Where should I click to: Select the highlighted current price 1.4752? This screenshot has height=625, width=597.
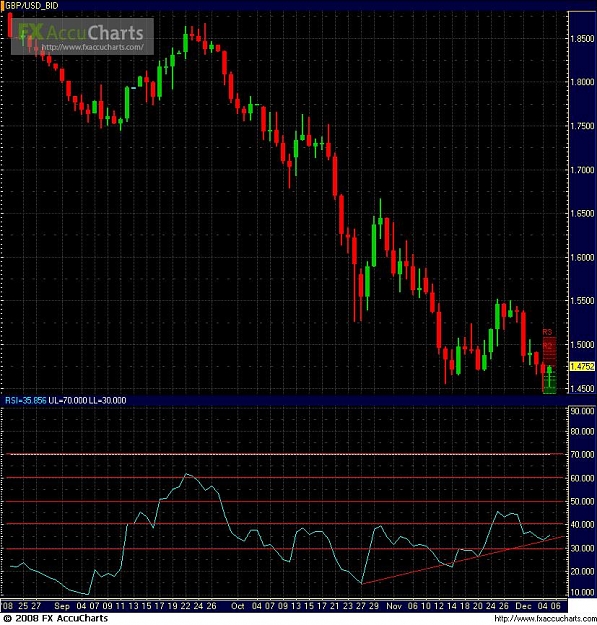coord(582,366)
